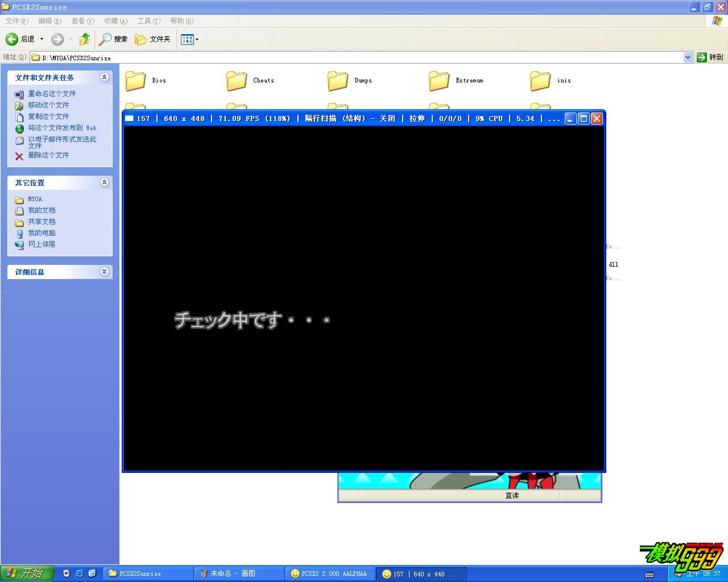Click the third quick launch icon
The height and width of the screenshot is (582, 728).
click(92, 573)
